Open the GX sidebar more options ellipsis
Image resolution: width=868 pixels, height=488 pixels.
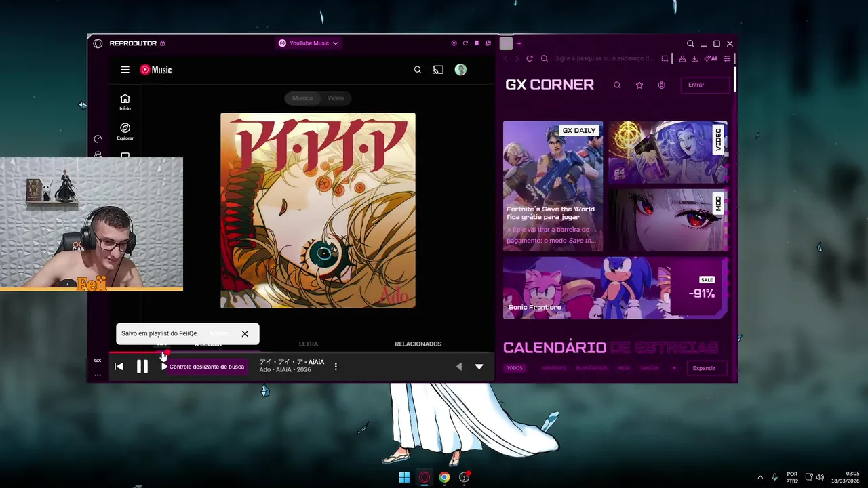click(x=98, y=375)
